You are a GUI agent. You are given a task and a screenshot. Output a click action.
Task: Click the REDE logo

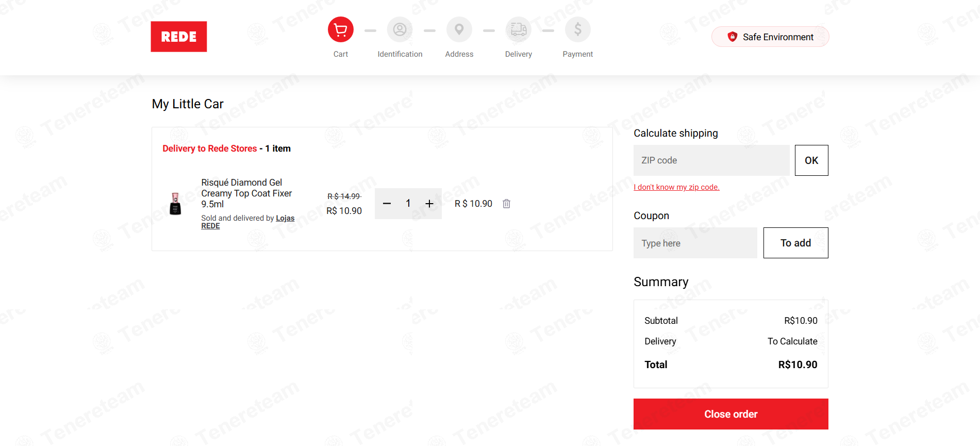pyautogui.click(x=179, y=37)
